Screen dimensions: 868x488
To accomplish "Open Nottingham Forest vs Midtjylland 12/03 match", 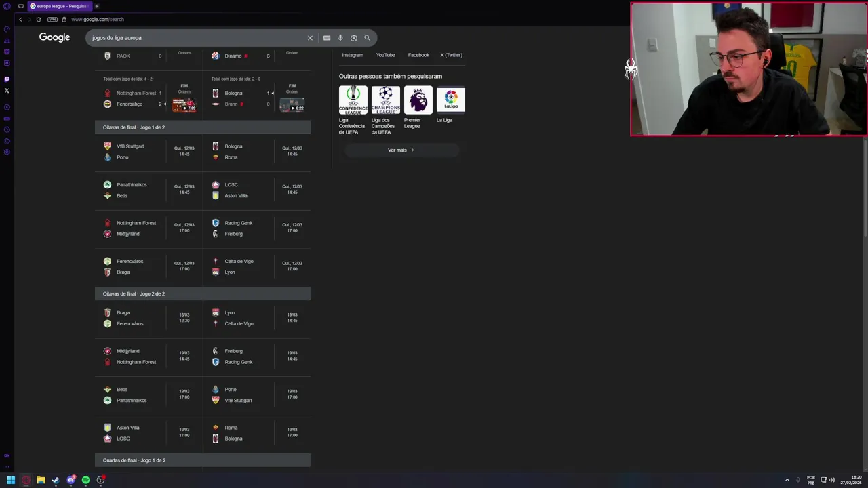I will click(149, 228).
